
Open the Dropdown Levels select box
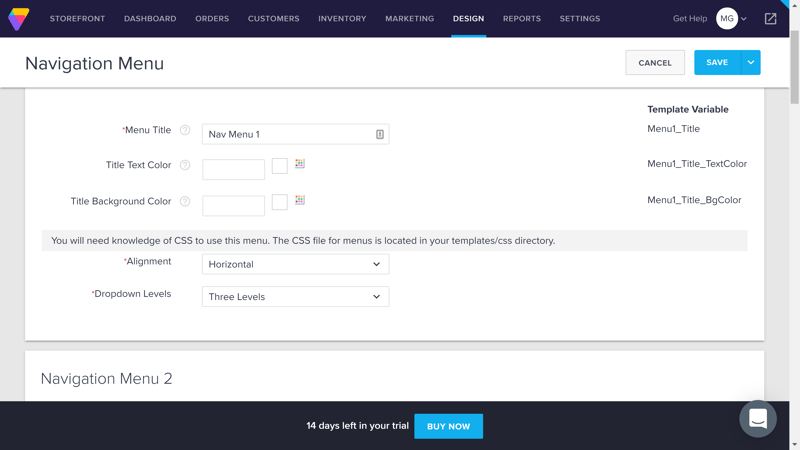click(x=295, y=297)
